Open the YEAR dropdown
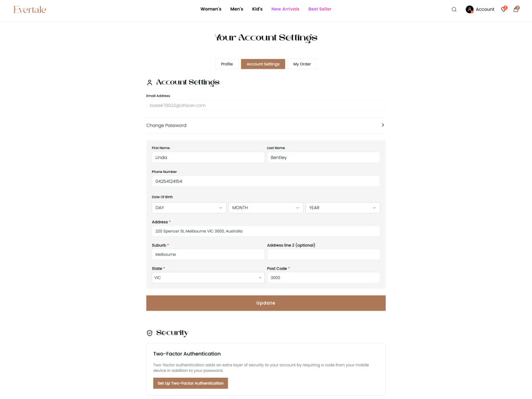Viewport: 532px width, 399px height. tap(343, 207)
